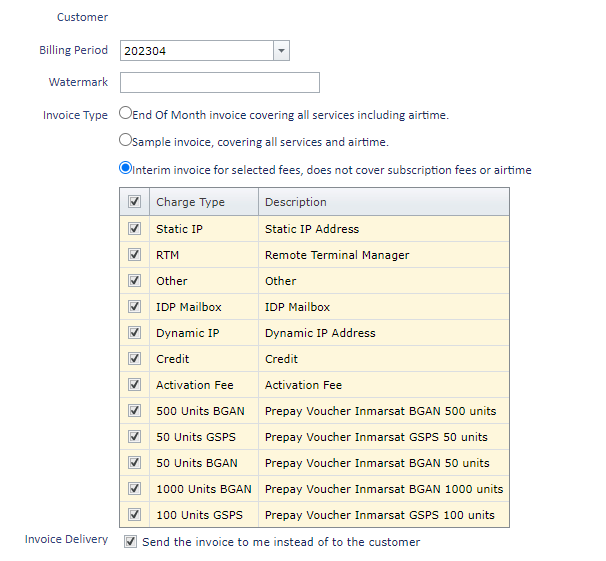The height and width of the screenshot is (561, 606).
Task: Disable Send the invoice to me checkbox
Action: tap(130, 542)
